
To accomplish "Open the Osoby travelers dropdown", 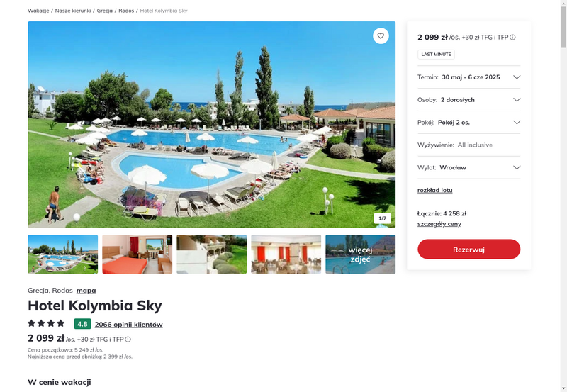I will tap(468, 100).
